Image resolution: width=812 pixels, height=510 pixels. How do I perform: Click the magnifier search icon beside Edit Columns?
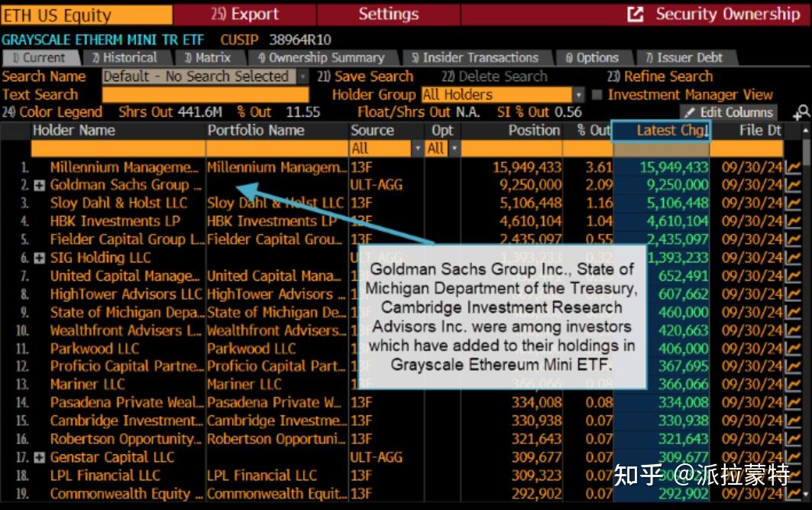[x=801, y=113]
